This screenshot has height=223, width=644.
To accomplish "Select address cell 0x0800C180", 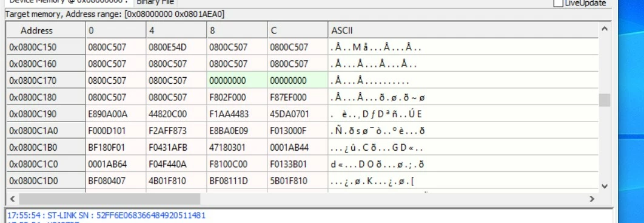I will [x=45, y=97].
